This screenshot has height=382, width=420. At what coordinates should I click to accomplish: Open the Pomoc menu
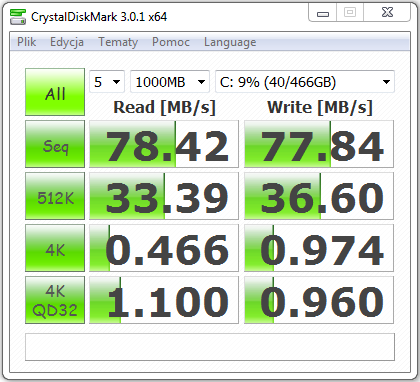(x=171, y=42)
